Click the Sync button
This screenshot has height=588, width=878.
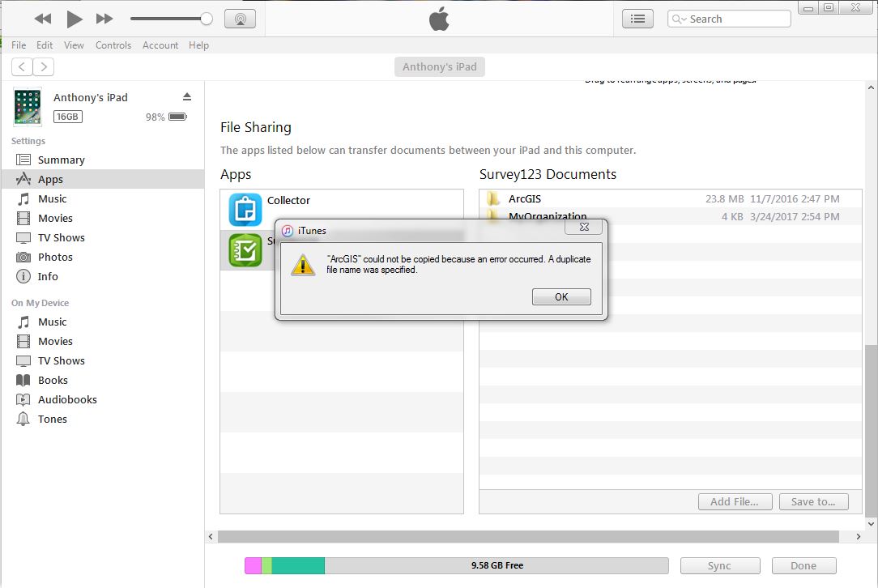coord(720,565)
